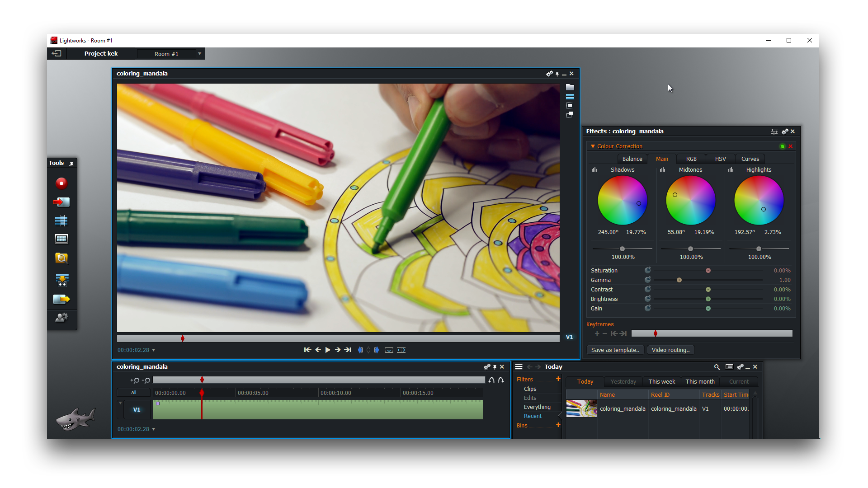Click the add bin button in Bins section
Image resolution: width=868 pixels, height=488 pixels.
pyautogui.click(x=557, y=425)
